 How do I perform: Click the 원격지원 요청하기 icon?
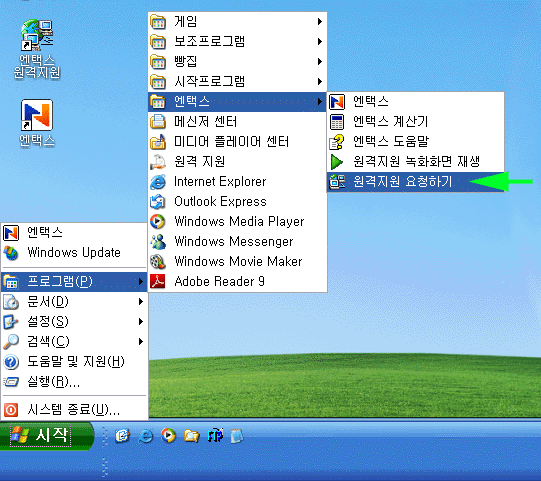(x=337, y=182)
